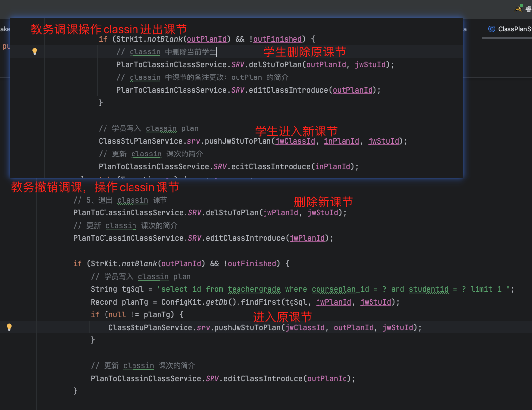
Task: Click jwClassId in pushJwStuToPlan(jwClassId, outPlanId, jwStuId)
Action: pyautogui.click(x=305, y=328)
